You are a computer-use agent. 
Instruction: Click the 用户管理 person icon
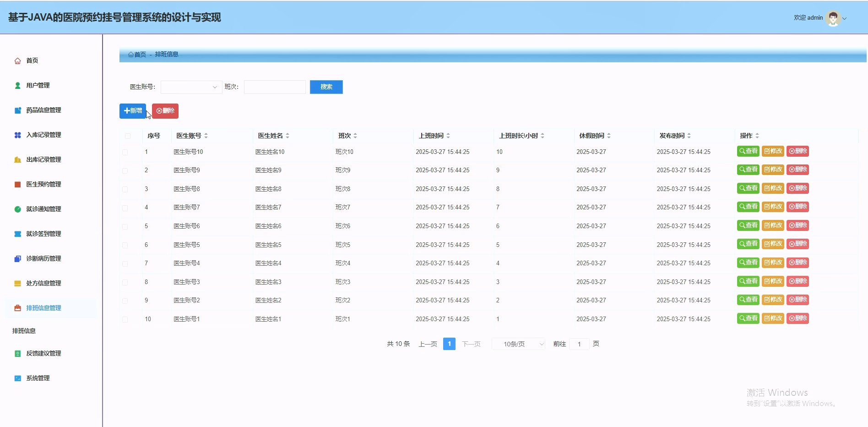17,85
